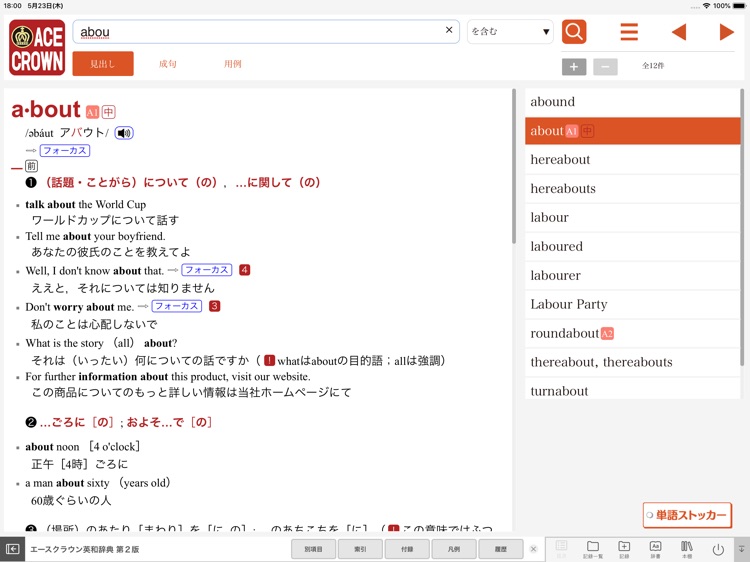Click the example 'talk about the World Cup'
The height and width of the screenshot is (562, 750).
[x=86, y=205]
